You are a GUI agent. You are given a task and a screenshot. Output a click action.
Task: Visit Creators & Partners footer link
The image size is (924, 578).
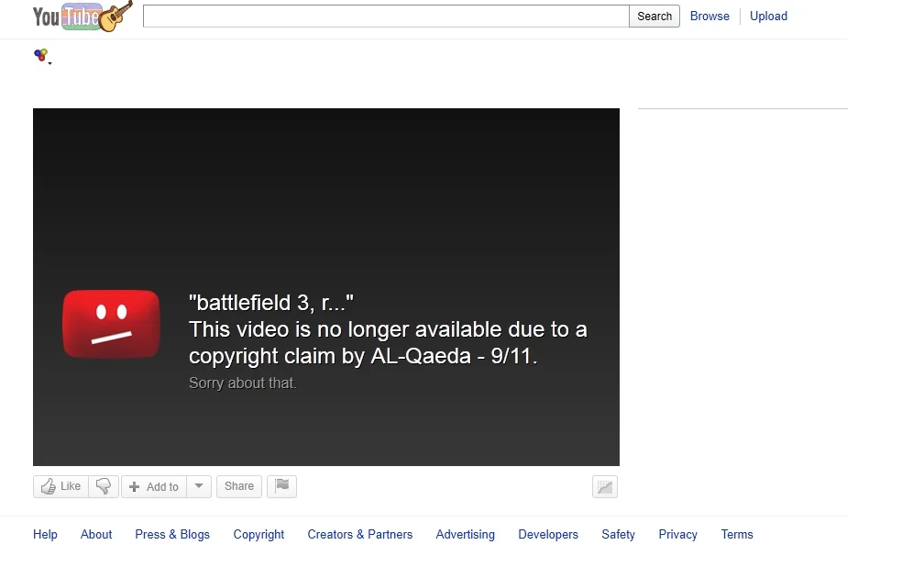[359, 535]
